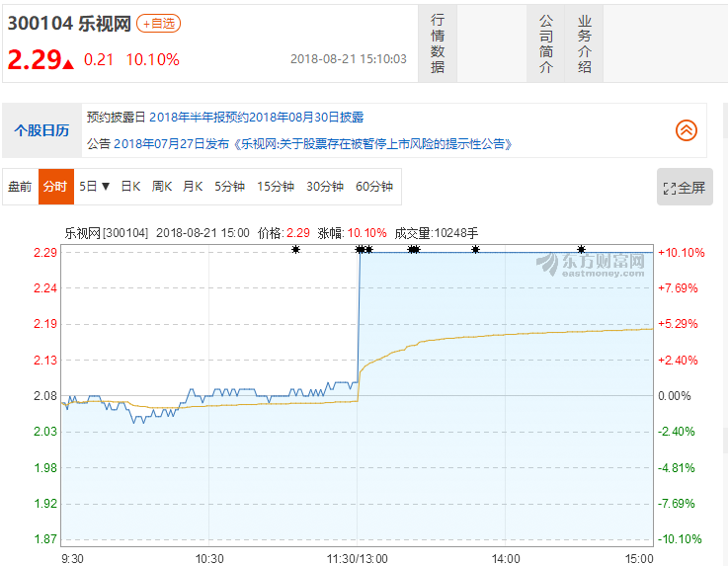Click the first star marker on chart top
The height and width of the screenshot is (566, 728).
pyautogui.click(x=295, y=249)
